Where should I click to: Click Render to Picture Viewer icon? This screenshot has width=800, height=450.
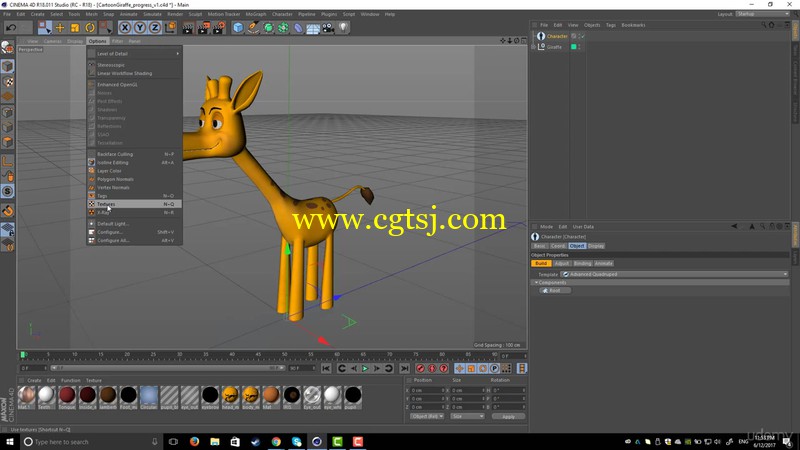(x=203, y=28)
